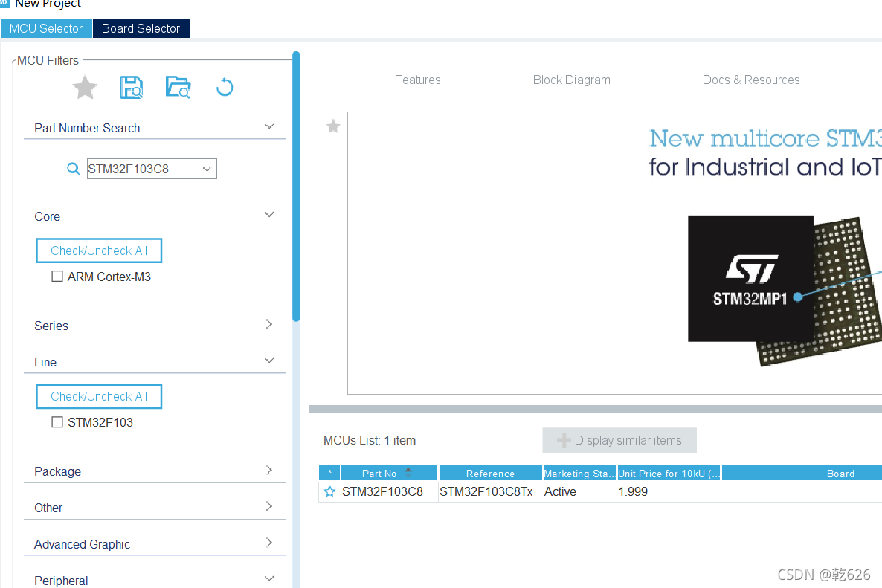Screen dimensions: 882x588
Task: Save the current search using floppy icon
Action: pos(131,87)
